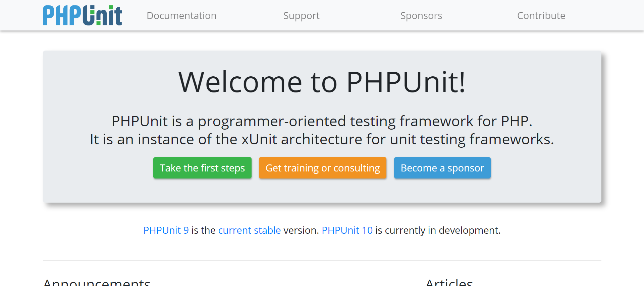This screenshot has height=286, width=644.
Task: Go to the Sponsors page
Action: pyautogui.click(x=421, y=16)
